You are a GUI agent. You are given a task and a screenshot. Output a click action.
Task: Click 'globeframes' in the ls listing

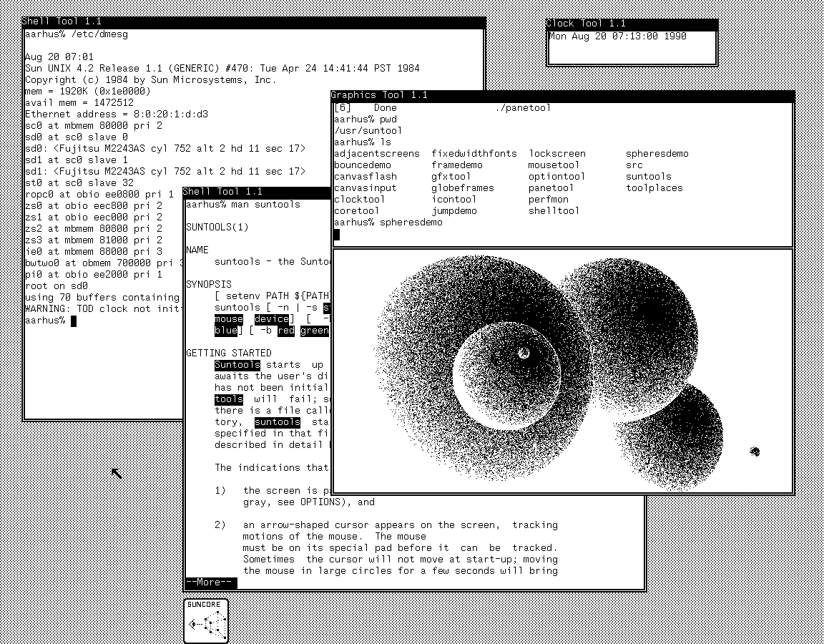pyautogui.click(x=463, y=188)
